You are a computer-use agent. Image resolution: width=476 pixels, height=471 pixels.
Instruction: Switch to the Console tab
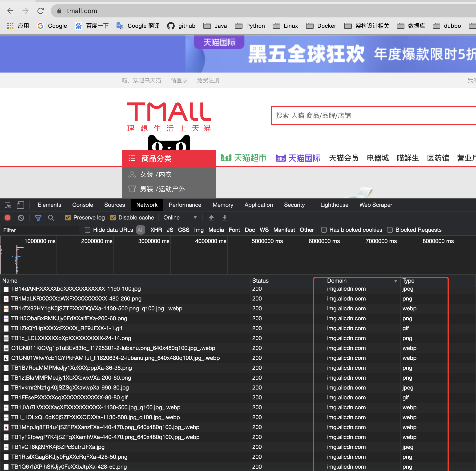click(x=83, y=205)
